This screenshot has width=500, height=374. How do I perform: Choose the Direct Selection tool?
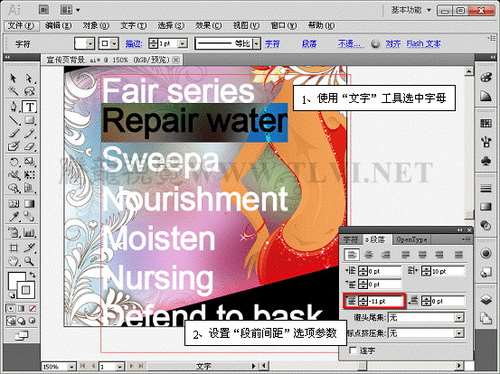pos(29,78)
